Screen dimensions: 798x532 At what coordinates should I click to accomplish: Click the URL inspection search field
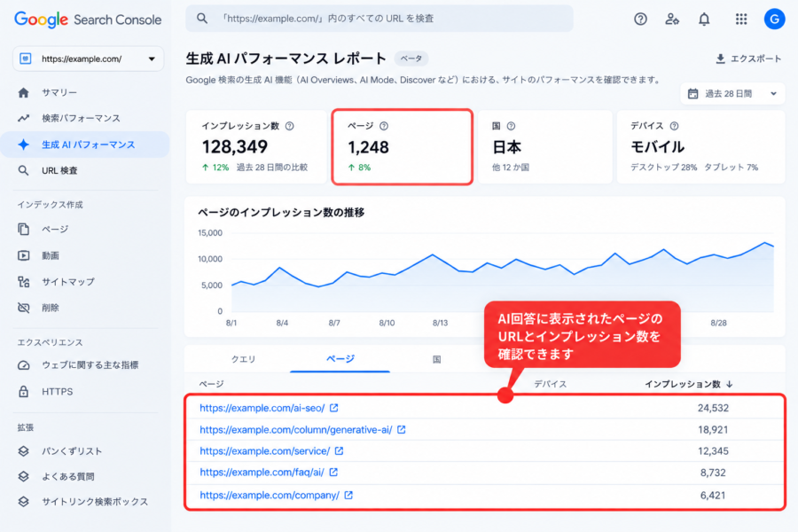pyautogui.click(x=379, y=19)
